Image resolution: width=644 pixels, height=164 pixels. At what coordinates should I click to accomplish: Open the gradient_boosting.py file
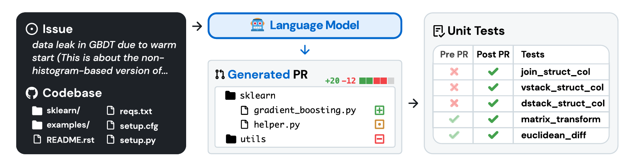pyautogui.click(x=305, y=110)
